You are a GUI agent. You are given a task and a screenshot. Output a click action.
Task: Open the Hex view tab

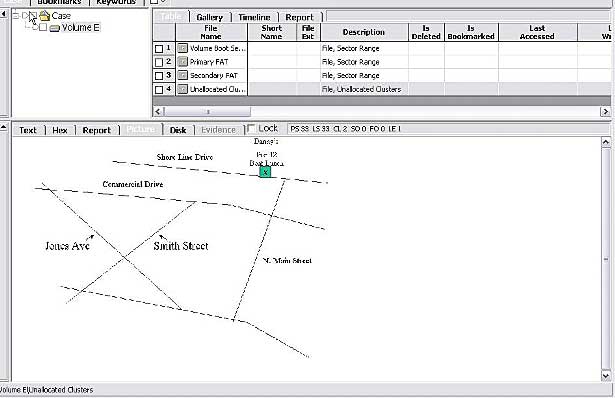pos(60,130)
